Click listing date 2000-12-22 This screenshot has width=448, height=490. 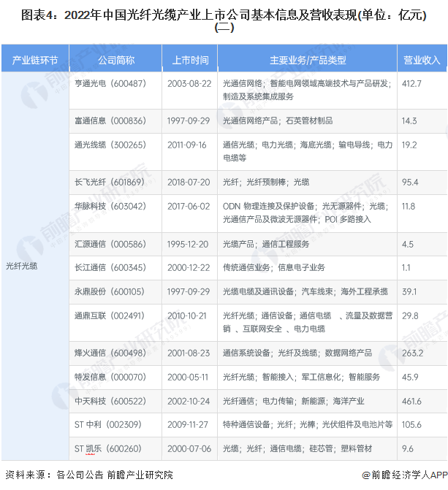(189, 267)
